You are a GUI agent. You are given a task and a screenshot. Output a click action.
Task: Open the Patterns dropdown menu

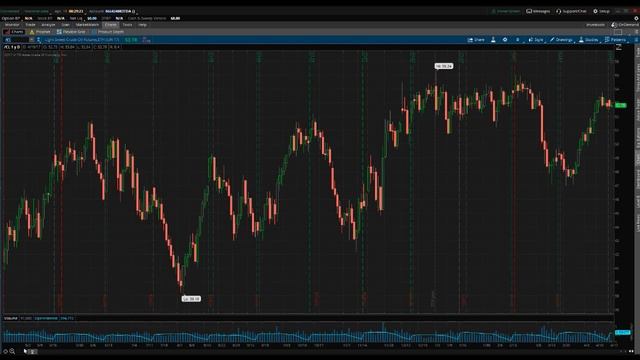click(615, 40)
